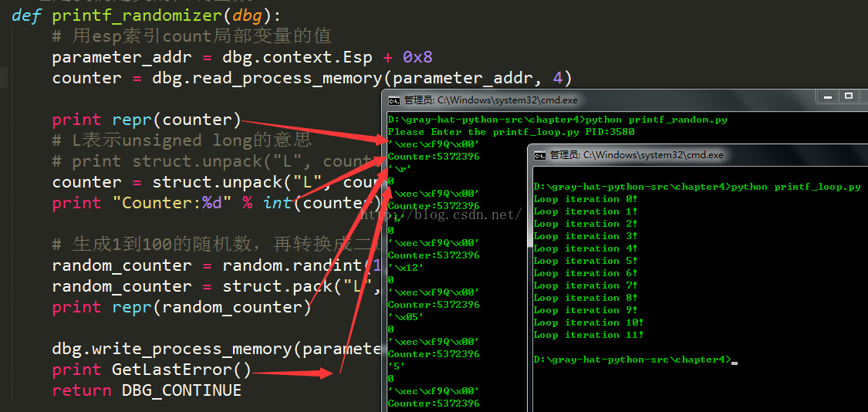Click the 'python printf_random.py' command line

[557, 120]
